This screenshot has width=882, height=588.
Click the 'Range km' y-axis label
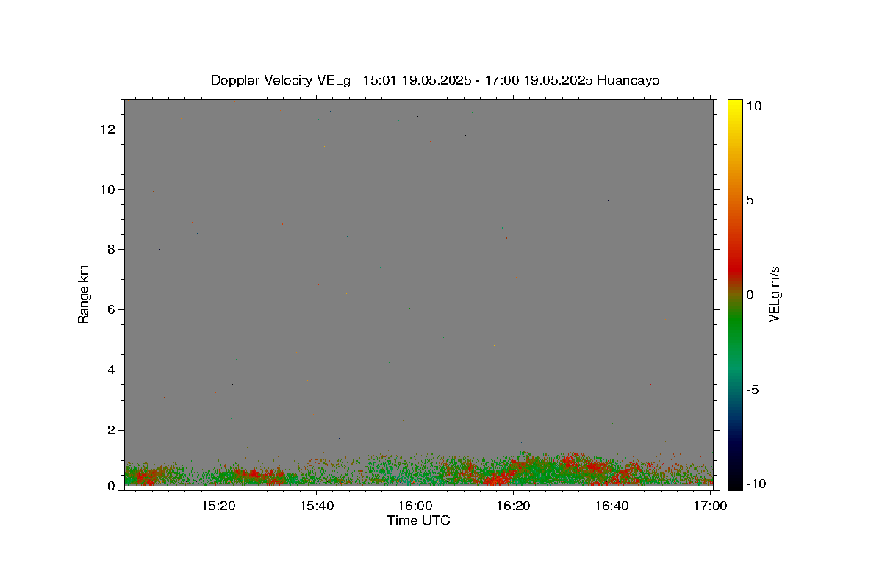tap(84, 294)
